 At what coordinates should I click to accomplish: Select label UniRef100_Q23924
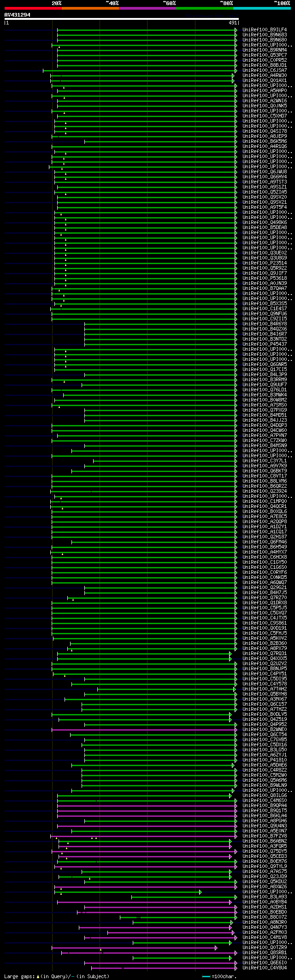(265, 491)
